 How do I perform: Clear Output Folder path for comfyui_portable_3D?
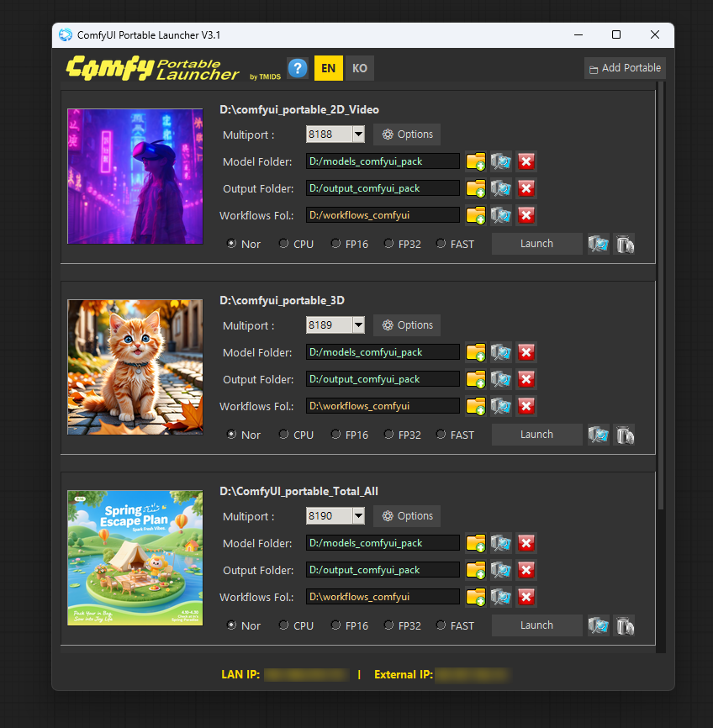[526, 379]
